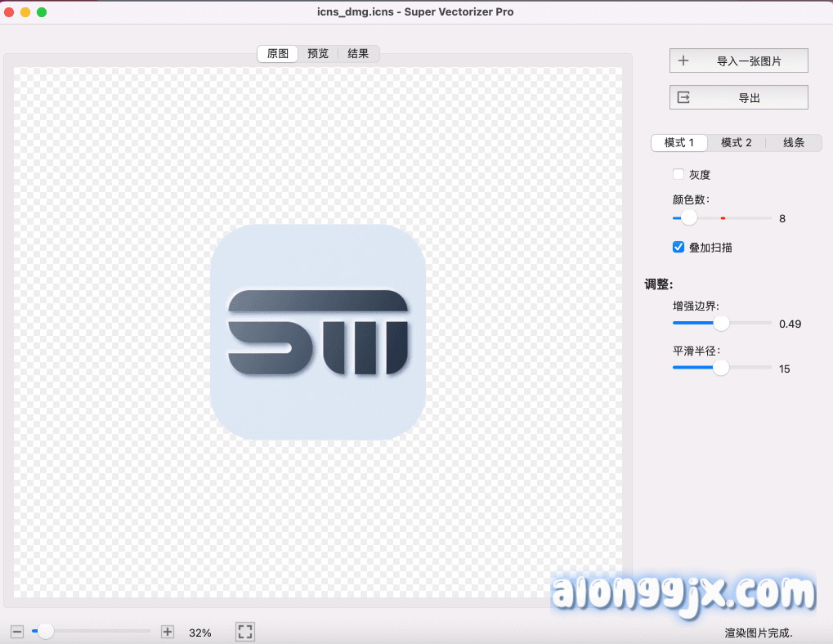Click the 平滑半径 smoothing radius slider
The image size is (833, 644).
pyautogui.click(x=720, y=369)
